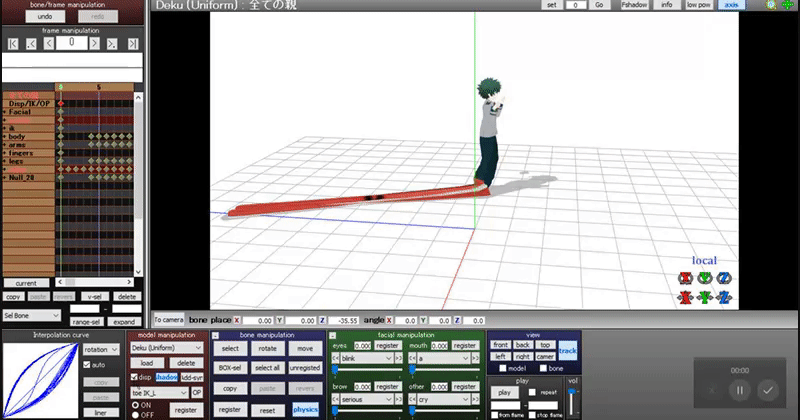
Task: Toggle the model disp checkbox
Action: (x=134, y=377)
